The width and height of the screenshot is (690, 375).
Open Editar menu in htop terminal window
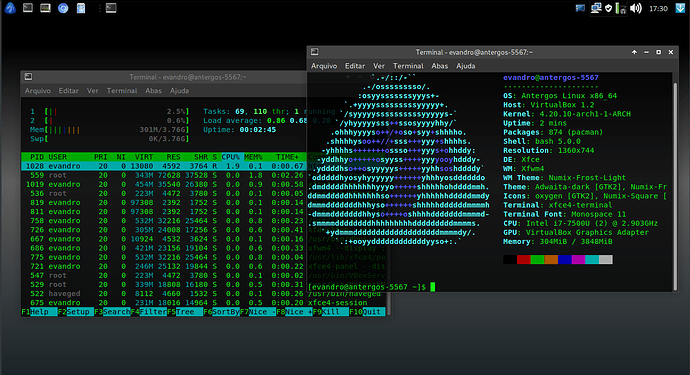tap(69, 91)
